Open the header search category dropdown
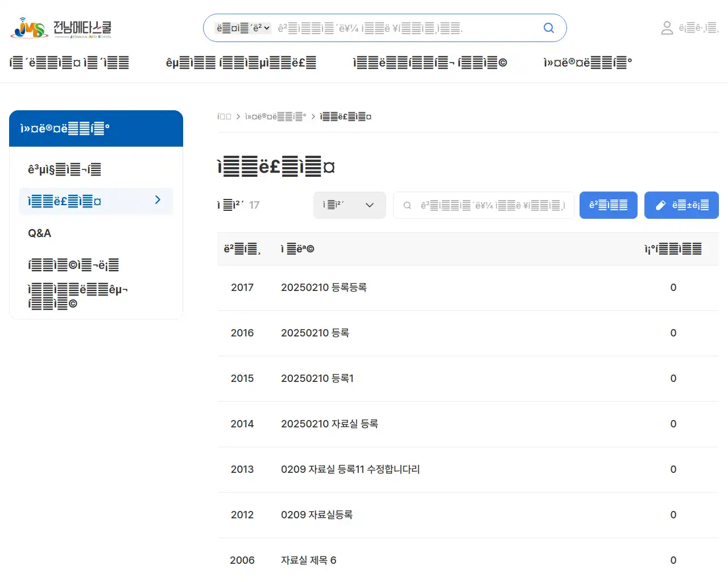 click(x=243, y=28)
